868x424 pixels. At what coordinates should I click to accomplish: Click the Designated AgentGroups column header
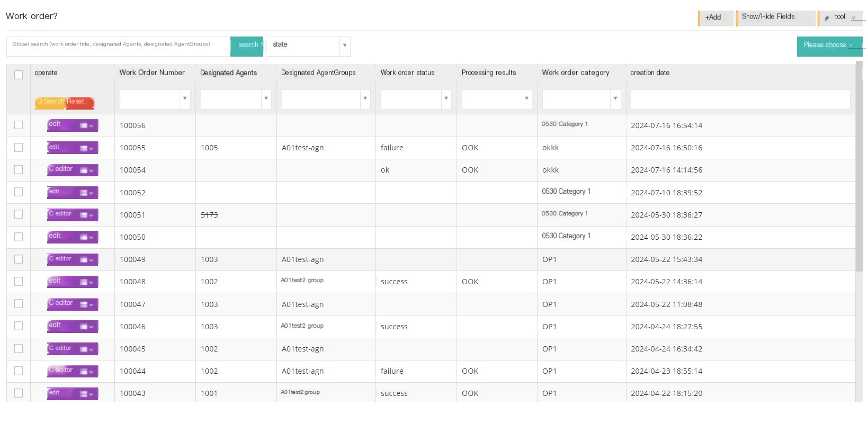tap(318, 73)
